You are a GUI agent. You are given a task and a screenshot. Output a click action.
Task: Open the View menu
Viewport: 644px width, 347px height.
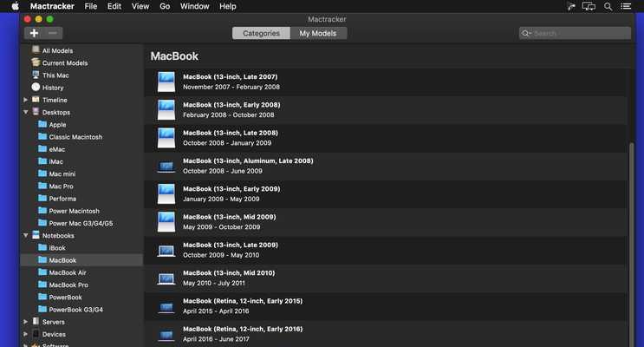(140, 6)
